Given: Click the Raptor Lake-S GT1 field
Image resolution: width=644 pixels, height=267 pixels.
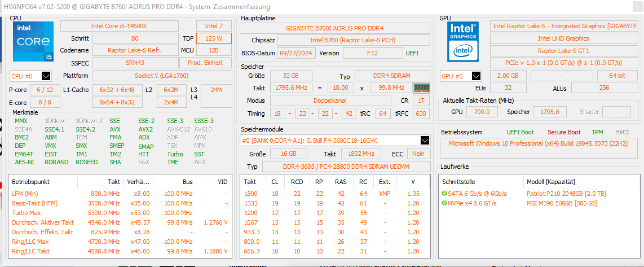Looking at the screenshot, I should (563, 51).
